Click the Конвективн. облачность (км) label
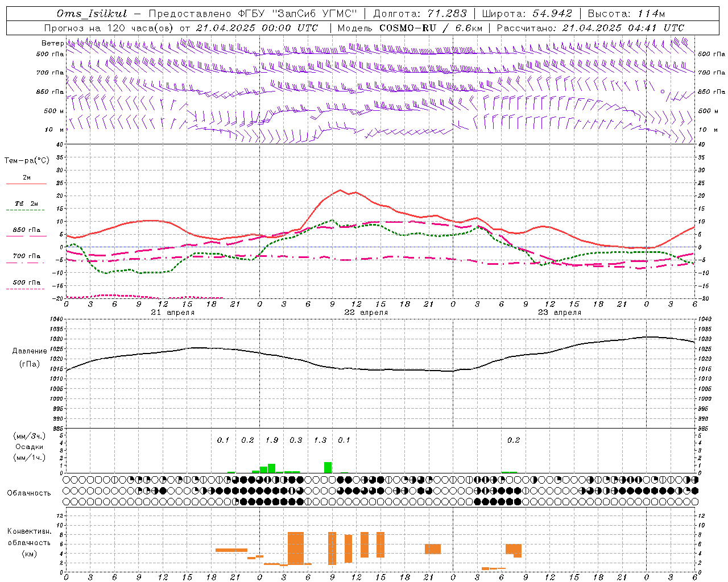728x582 pixels. pos(30,542)
